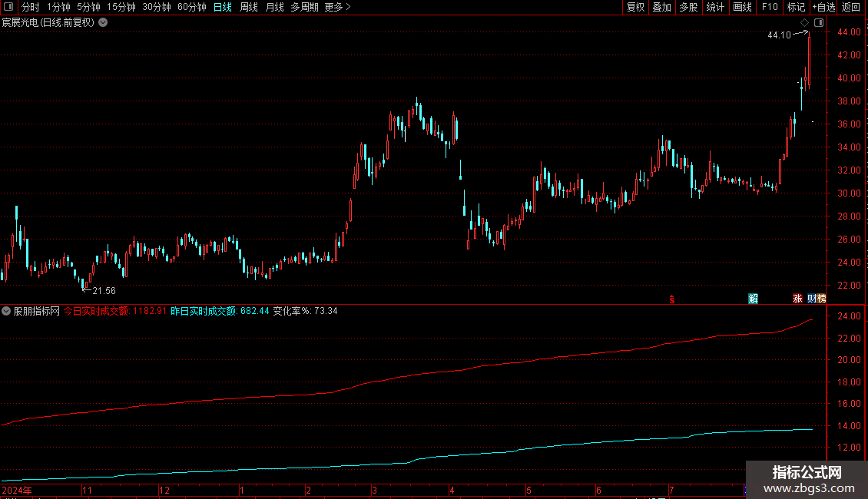Click month 11 on the time axis
The image size is (868, 499).
(x=87, y=490)
